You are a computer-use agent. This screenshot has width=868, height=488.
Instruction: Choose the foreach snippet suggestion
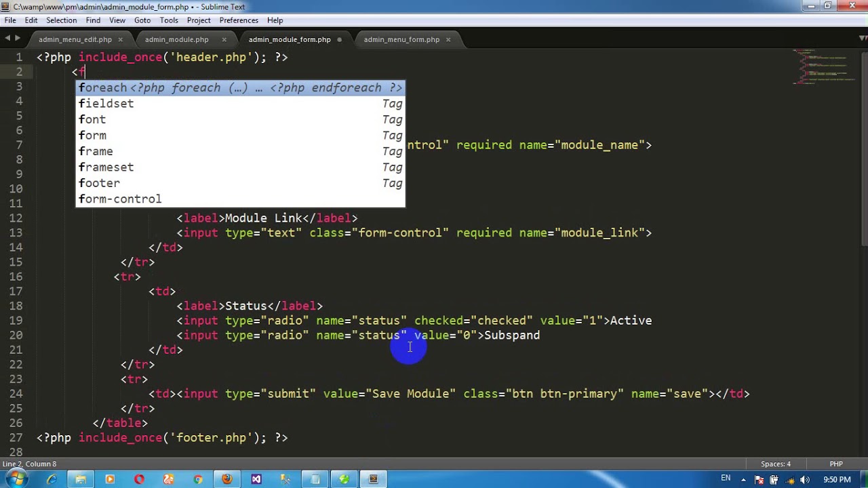(x=240, y=87)
